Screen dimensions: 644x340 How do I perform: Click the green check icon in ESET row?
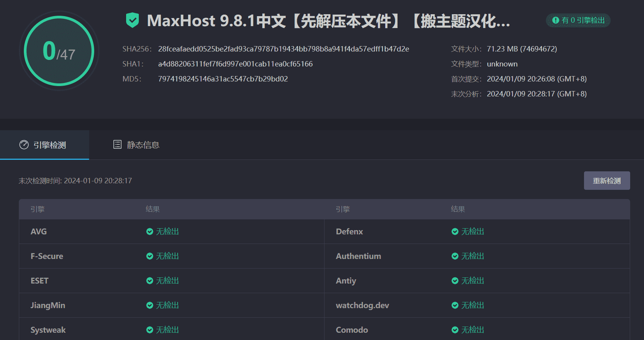tap(150, 280)
